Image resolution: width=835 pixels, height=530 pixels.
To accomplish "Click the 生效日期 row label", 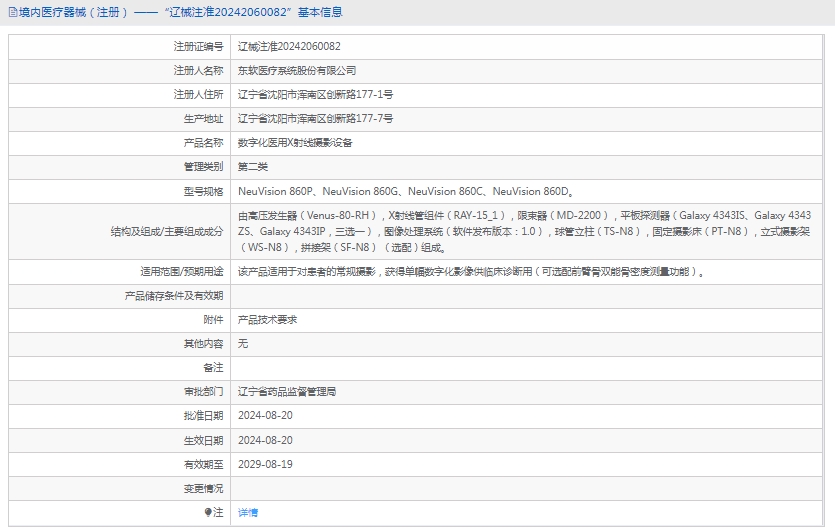I will [203, 440].
